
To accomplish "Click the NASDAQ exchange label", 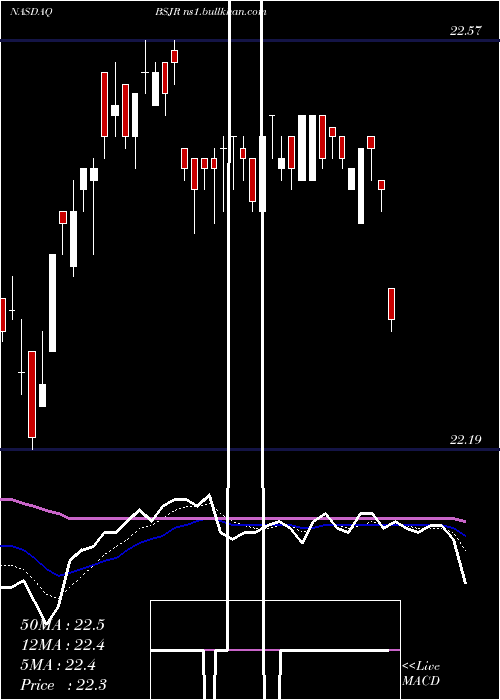I will coord(31,12).
